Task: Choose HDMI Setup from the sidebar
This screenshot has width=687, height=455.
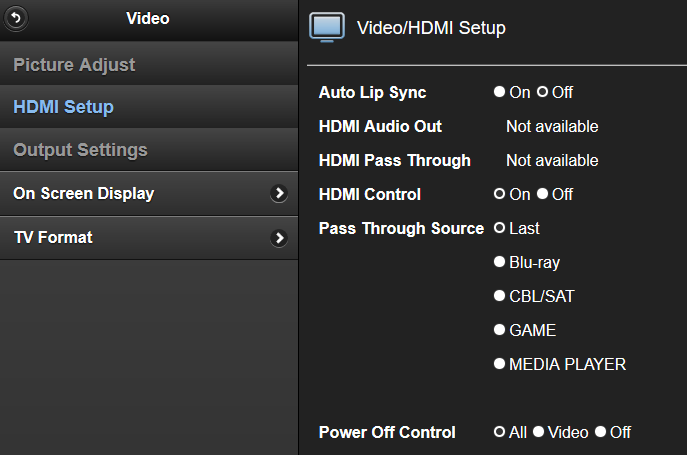Action: [149, 107]
